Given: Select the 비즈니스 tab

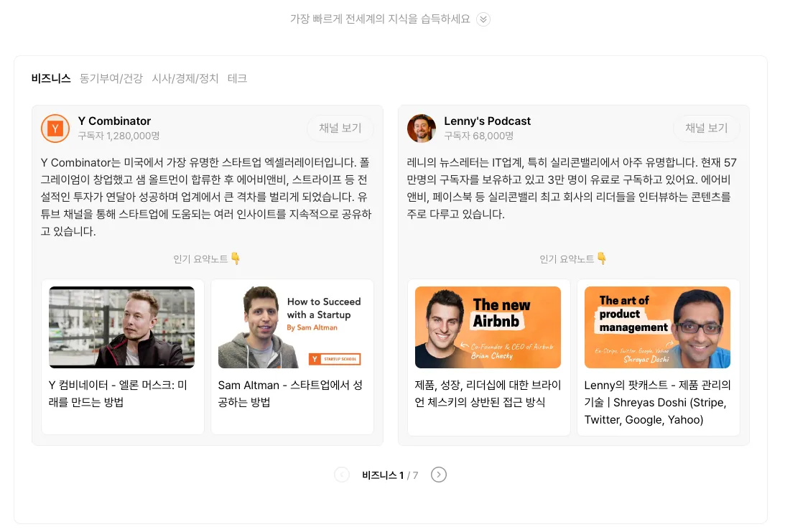Looking at the screenshot, I should [x=51, y=78].
